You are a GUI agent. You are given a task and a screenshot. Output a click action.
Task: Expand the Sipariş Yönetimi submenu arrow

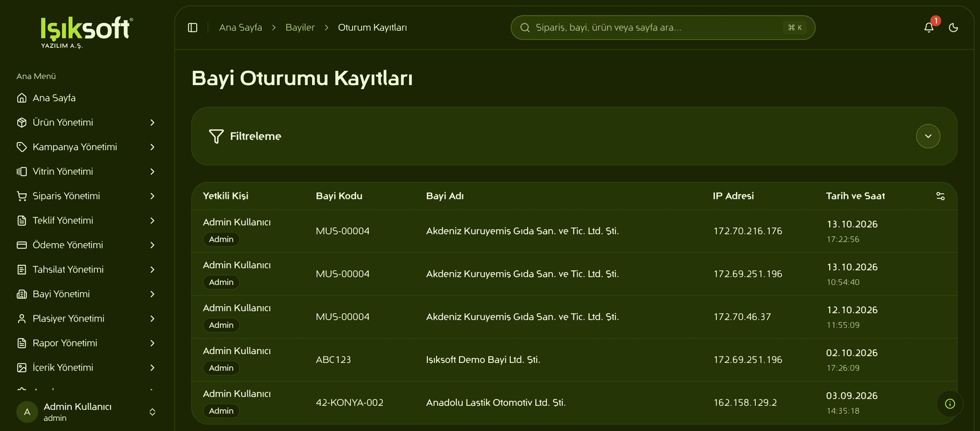pos(152,196)
